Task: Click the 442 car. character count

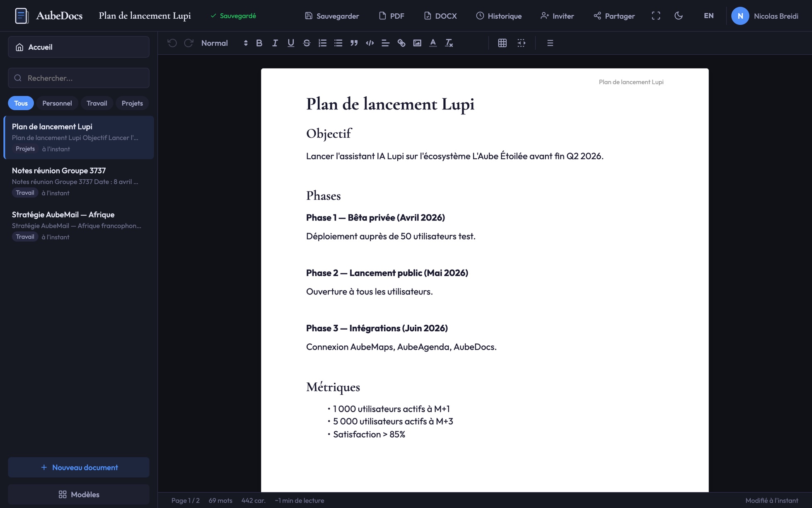Action: (253, 501)
